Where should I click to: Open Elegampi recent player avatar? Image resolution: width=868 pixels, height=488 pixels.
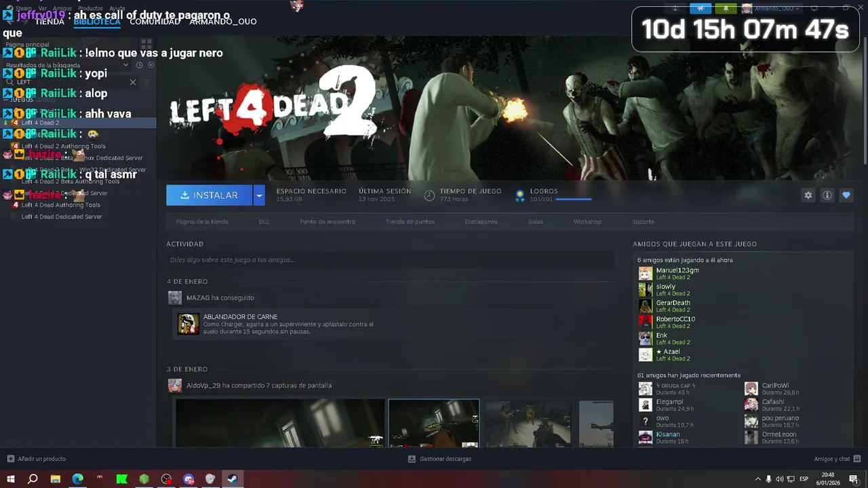(x=646, y=405)
